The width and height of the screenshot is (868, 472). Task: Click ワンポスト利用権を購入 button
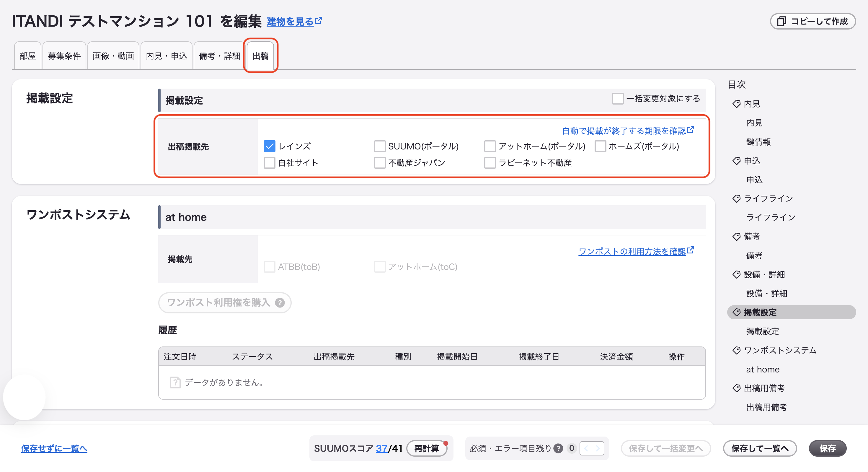click(x=225, y=303)
